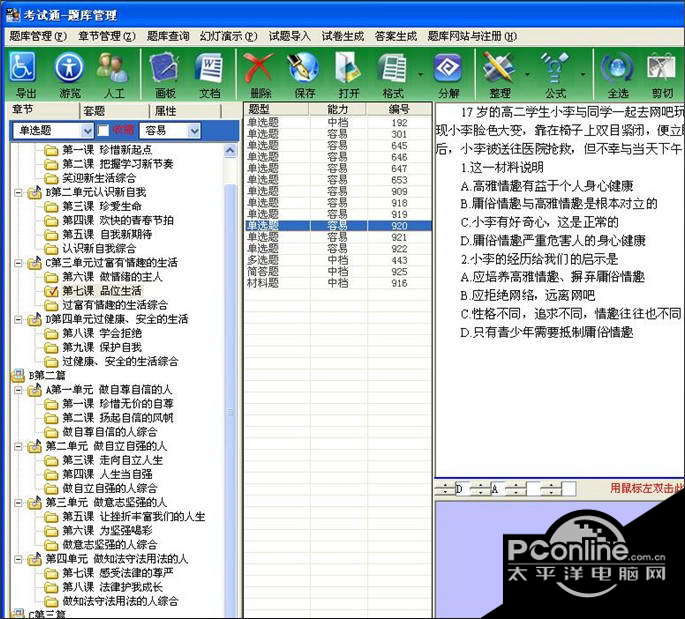Select the 第一课 珍惜新起点 folder
This screenshot has width=685, height=619.
98,150
